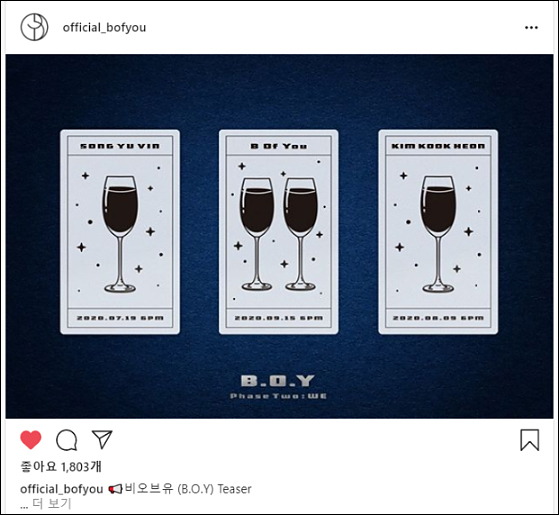
Task: Open the comment speech bubble icon
Action: click(67, 440)
